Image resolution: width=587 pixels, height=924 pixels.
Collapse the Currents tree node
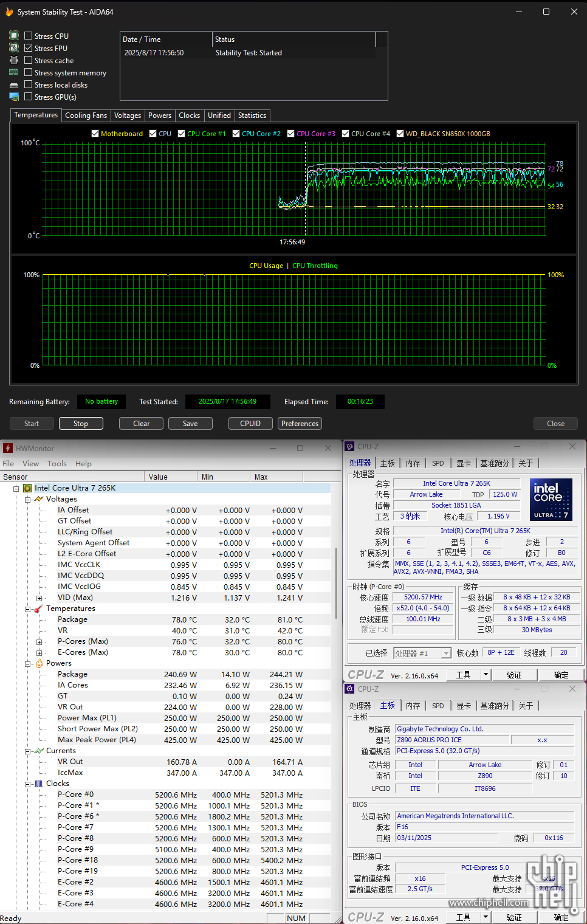[28, 751]
